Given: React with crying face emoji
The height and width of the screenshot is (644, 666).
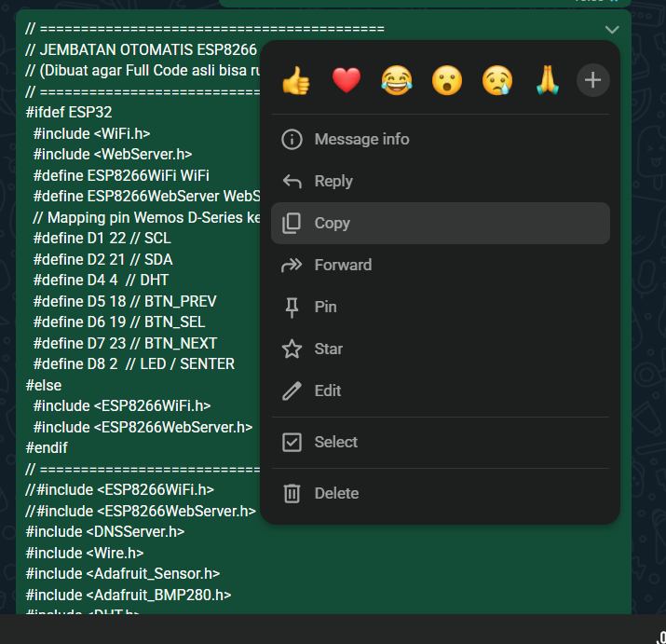Looking at the screenshot, I should 496,81.
